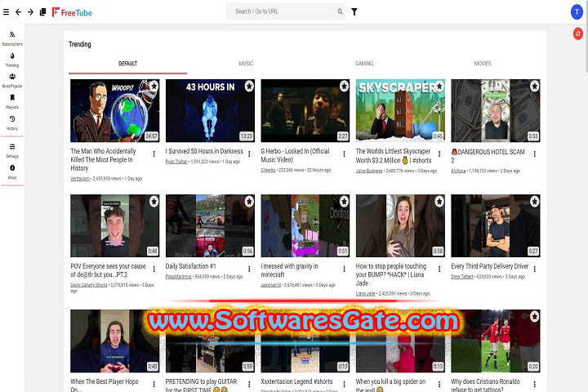
Task: Visit the G Herbo channel link
Action: pyautogui.click(x=268, y=171)
